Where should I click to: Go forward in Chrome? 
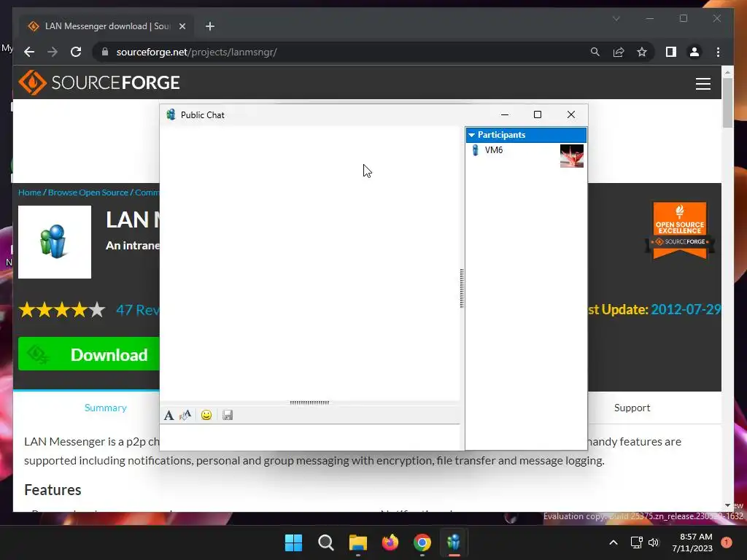click(x=53, y=52)
